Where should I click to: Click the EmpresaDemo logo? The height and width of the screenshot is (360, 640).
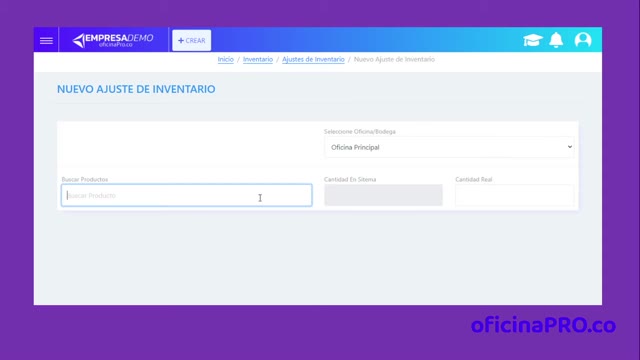coord(113,40)
